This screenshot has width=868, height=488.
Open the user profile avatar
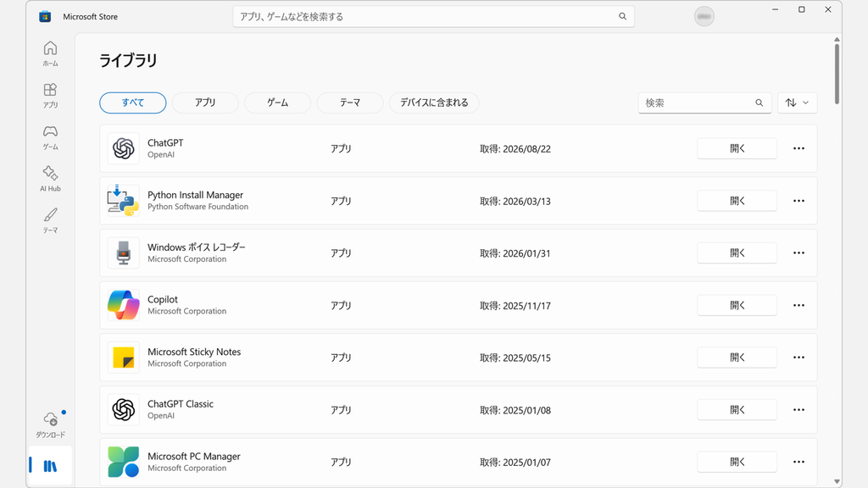click(x=704, y=17)
